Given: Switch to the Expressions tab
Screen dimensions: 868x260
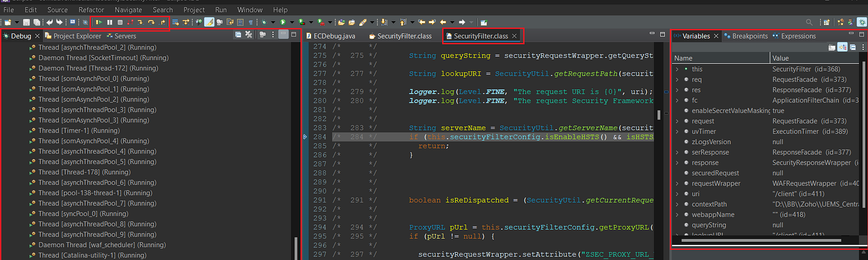Looking at the screenshot, I should pyautogui.click(x=794, y=36).
